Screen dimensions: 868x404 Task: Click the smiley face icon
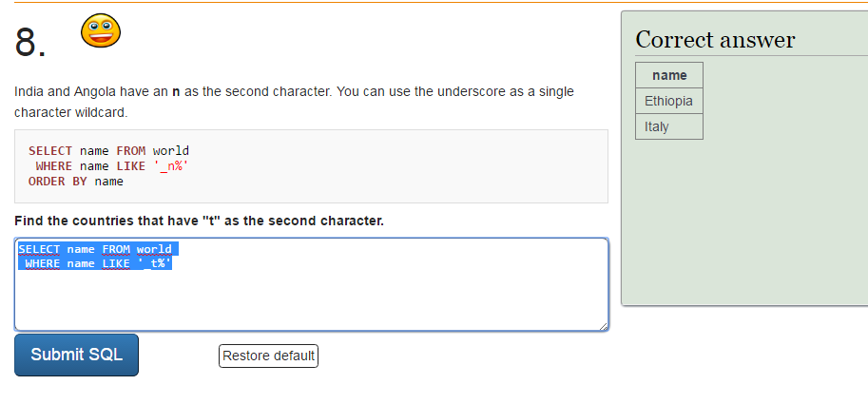(100, 30)
